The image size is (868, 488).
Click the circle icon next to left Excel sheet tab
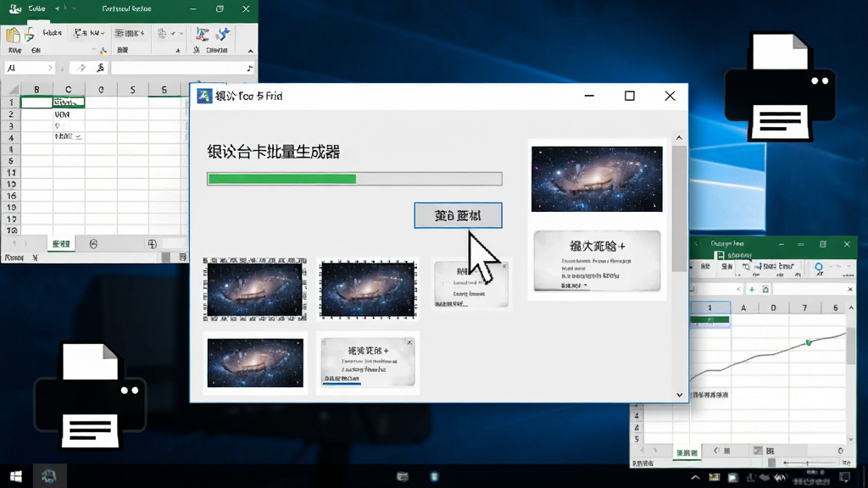tap(93, 244)
